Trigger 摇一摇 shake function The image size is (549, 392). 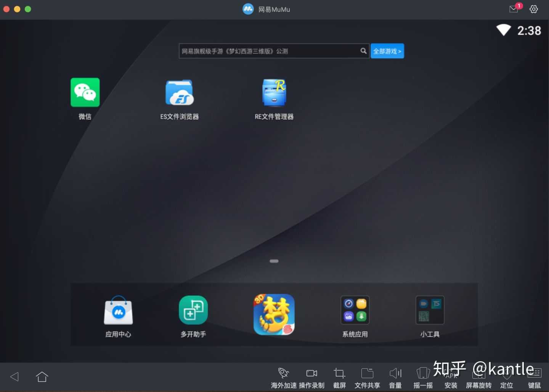point(423,378)
